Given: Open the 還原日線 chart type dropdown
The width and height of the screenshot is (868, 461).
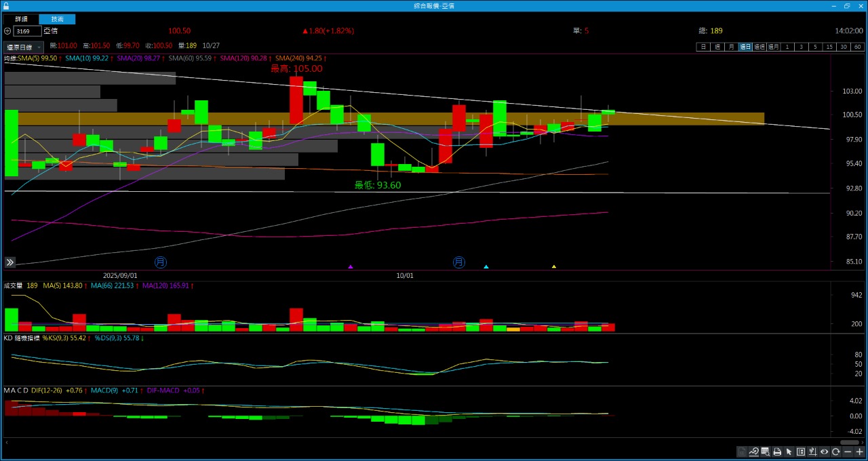Looking at the screenshot, I should 23,47.
